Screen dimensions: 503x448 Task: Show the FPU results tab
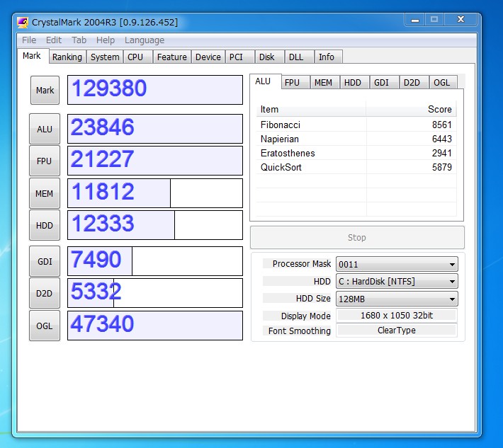pyautogui.click(x=295, y=82)
